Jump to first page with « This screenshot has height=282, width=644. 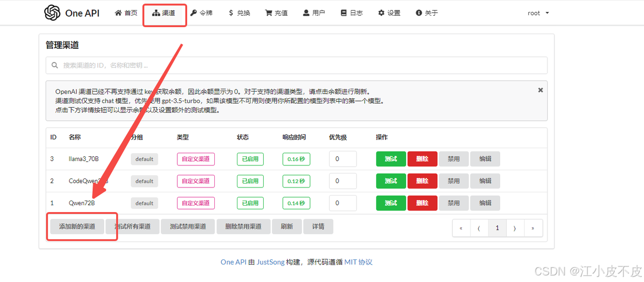461,228
